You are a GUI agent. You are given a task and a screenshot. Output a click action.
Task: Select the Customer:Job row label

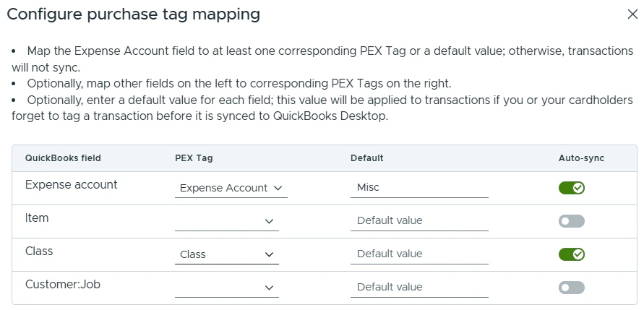(63, 285)
